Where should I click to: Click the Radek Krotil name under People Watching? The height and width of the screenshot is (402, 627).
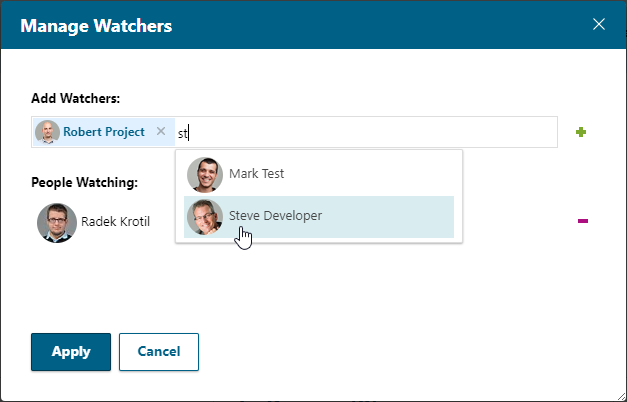(x=116, y=222)
